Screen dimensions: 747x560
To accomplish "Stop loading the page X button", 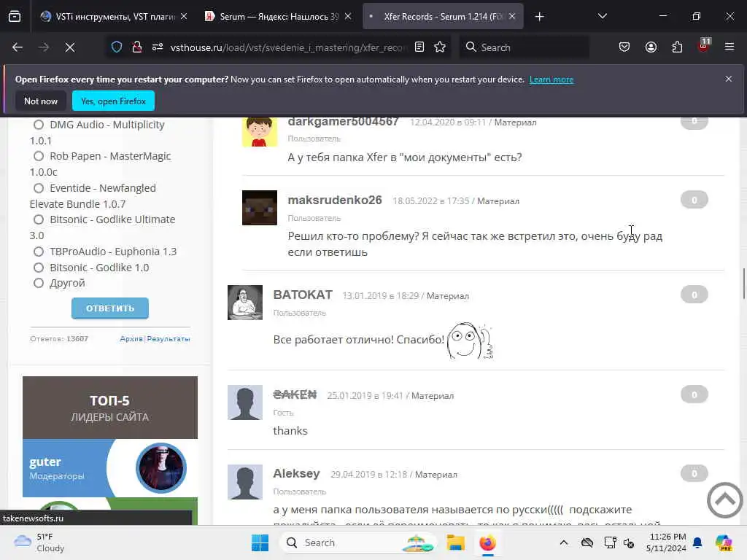I will click(70, 47).
